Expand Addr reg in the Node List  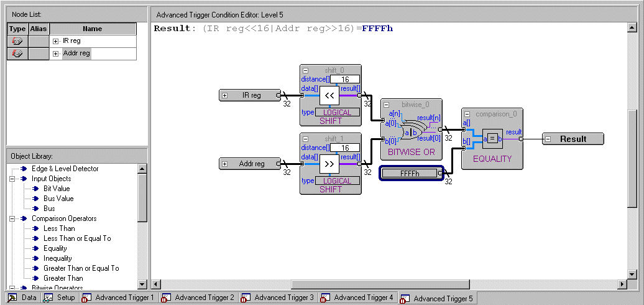(x=56, y=54)
